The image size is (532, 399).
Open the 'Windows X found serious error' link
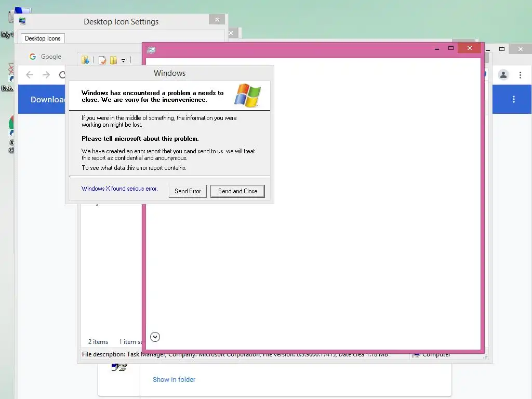pos(119,189)
